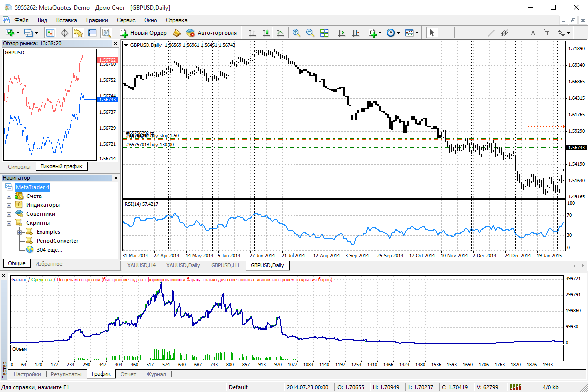This screenshot has width=588, height=392.
Task: Select PeriodConverter script in Navigator
Action: point(57,241)
